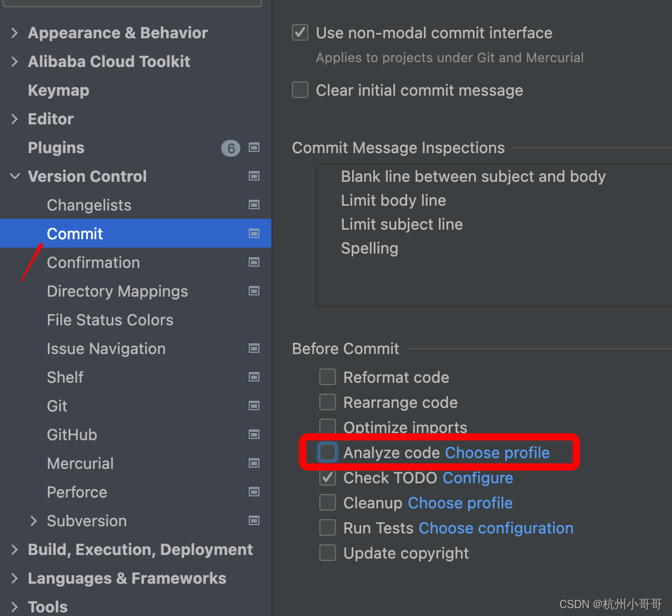Select Changelists under Version Control

(89, 205)
